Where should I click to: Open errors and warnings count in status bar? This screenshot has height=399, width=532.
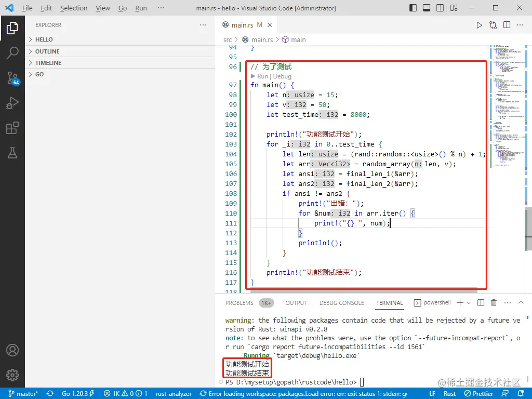(125, 394)
